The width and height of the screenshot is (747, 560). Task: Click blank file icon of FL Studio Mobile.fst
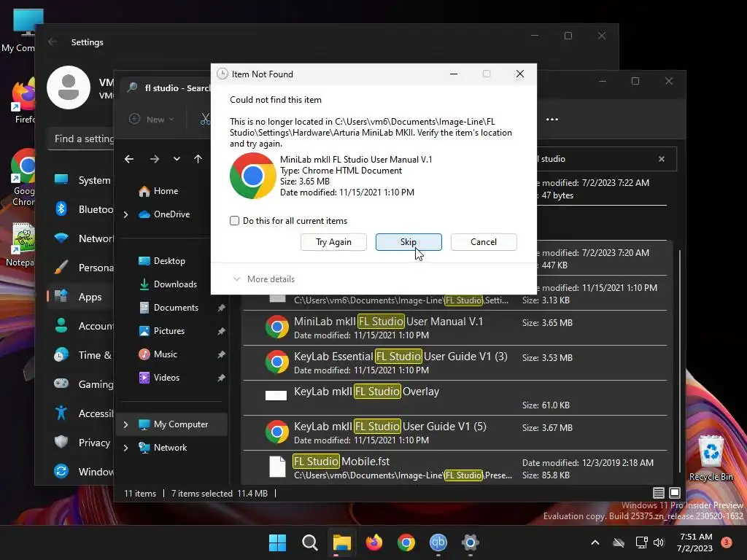[x=277, y=467]
